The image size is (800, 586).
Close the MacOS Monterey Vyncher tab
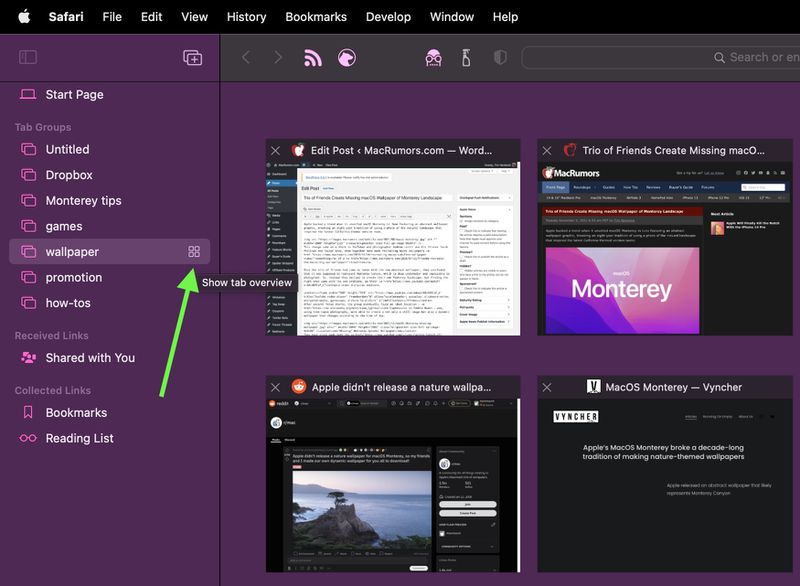pos(547,387)
